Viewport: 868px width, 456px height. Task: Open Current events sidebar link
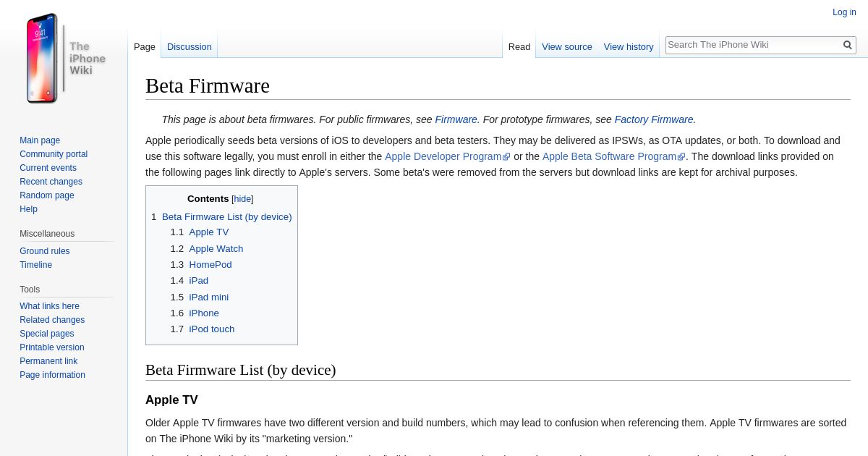pyautogui.click(x=48, y=168)
